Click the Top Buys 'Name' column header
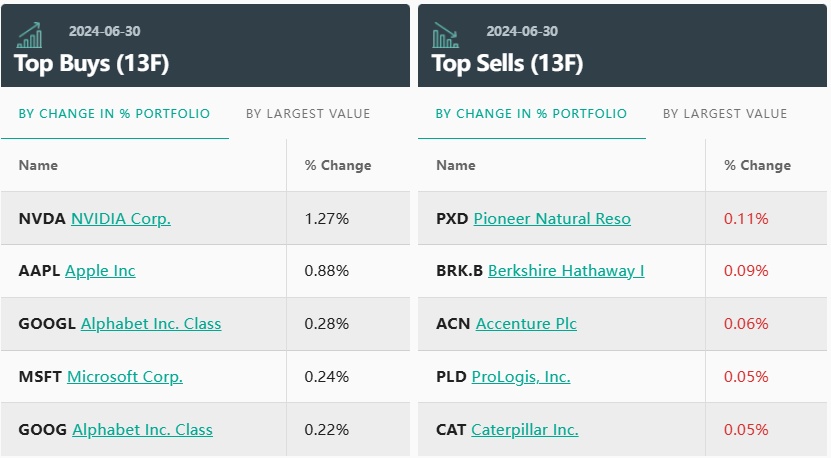Viewport: 831px width, 458px height. [38, 165]
